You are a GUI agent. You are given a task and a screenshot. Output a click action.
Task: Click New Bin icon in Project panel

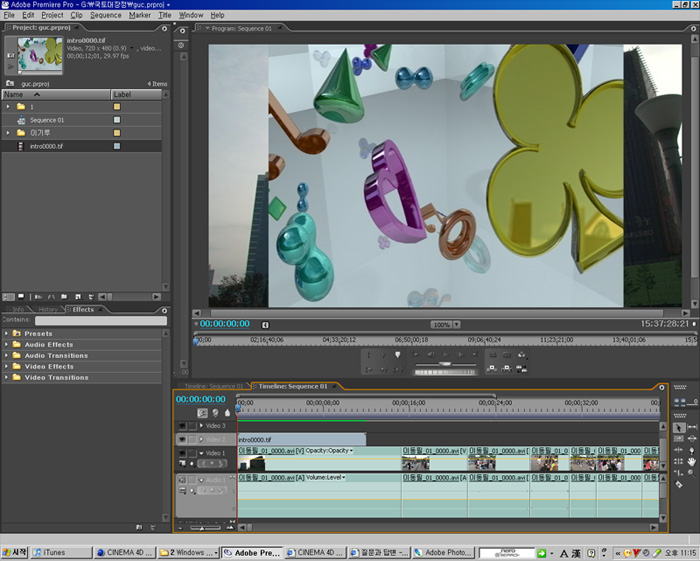point(64,297)
